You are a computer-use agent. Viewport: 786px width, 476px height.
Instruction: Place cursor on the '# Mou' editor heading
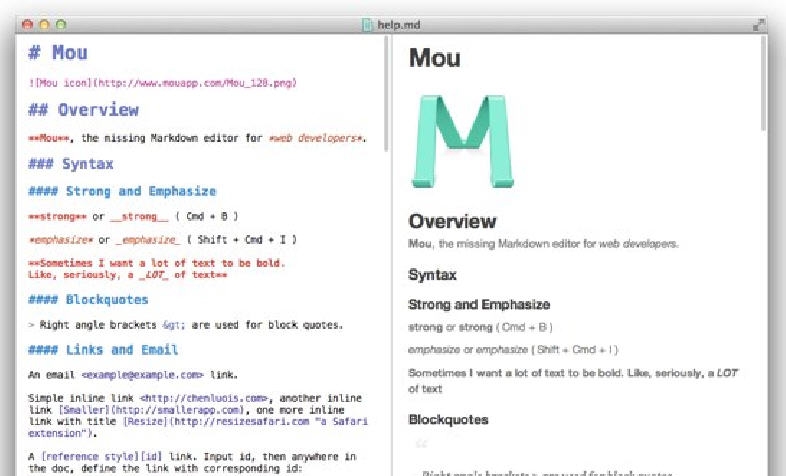tap(58, 53)
